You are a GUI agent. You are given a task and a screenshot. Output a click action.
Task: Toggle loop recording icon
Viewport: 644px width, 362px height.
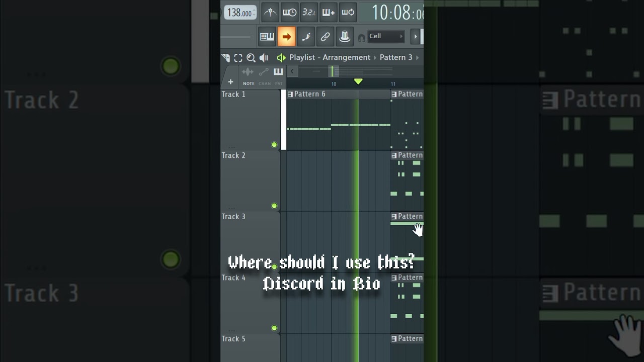pos(348,13)
